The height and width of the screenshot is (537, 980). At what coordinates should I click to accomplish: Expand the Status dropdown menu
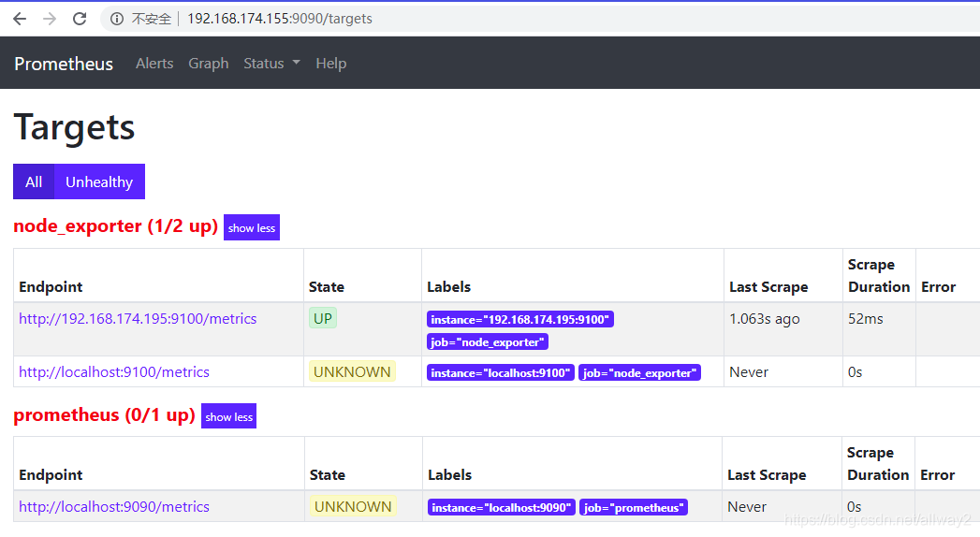click(x=271, y=64)
